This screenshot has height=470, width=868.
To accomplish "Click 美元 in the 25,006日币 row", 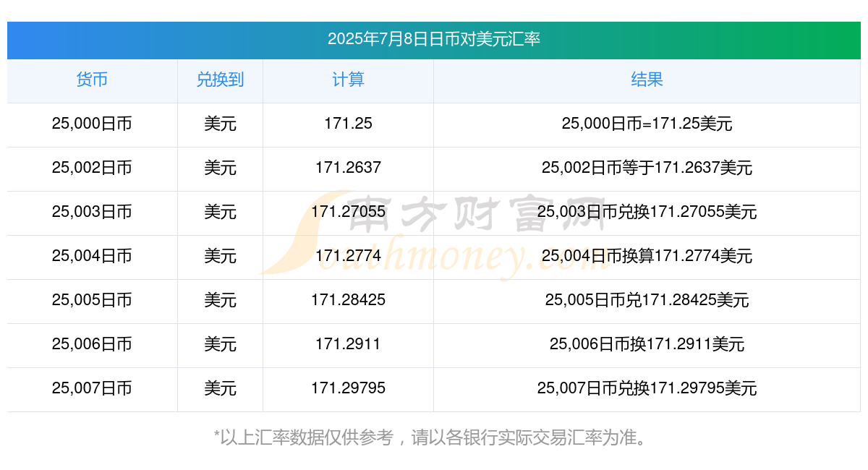I will (x=220, y=344).
